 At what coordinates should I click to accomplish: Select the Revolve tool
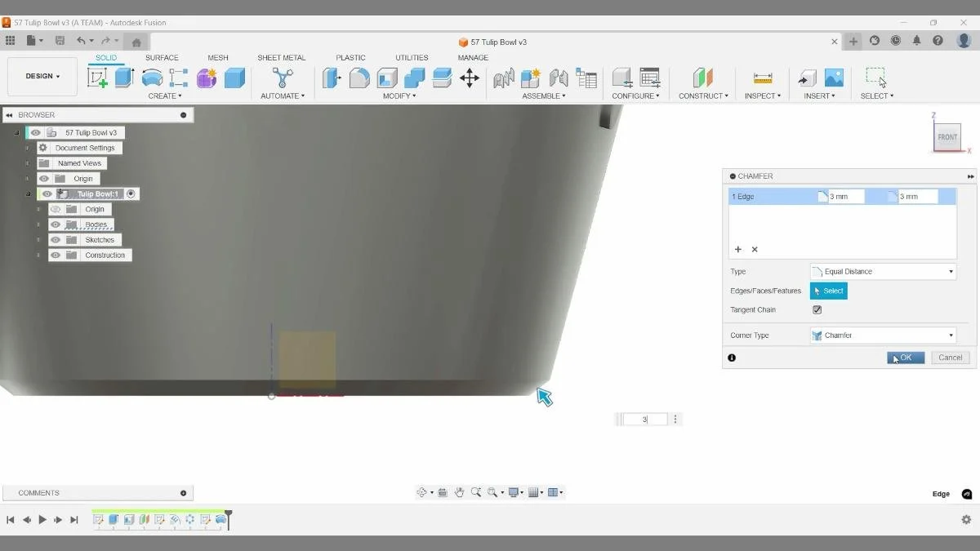tap(152, 78)
